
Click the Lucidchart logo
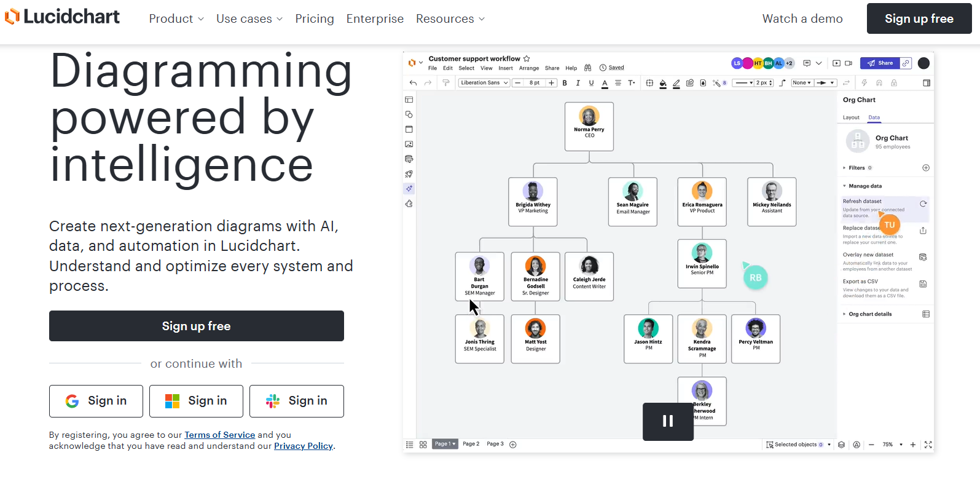coord(62,17)
